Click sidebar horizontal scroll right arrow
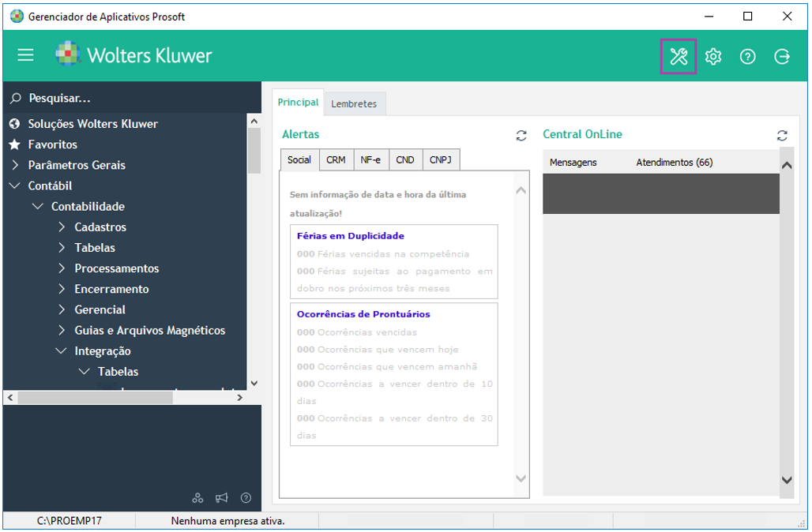 [x=239, y=398]
